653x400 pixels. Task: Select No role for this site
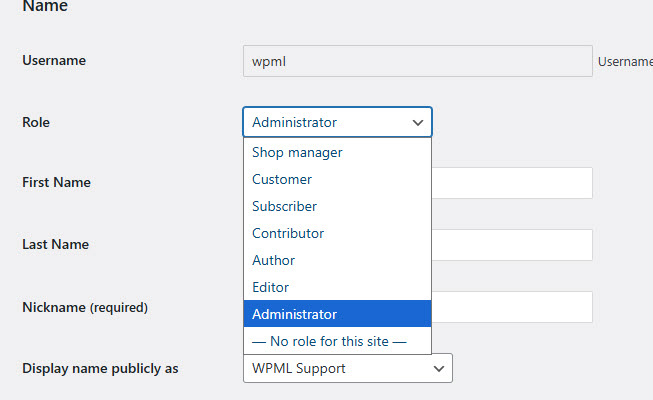337,341
